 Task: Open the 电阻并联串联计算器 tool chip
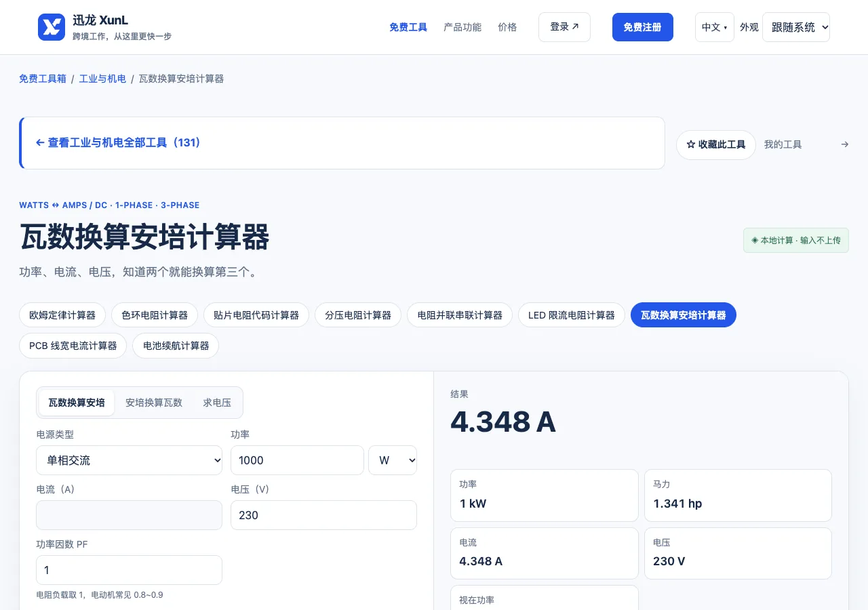coord(460,315)
